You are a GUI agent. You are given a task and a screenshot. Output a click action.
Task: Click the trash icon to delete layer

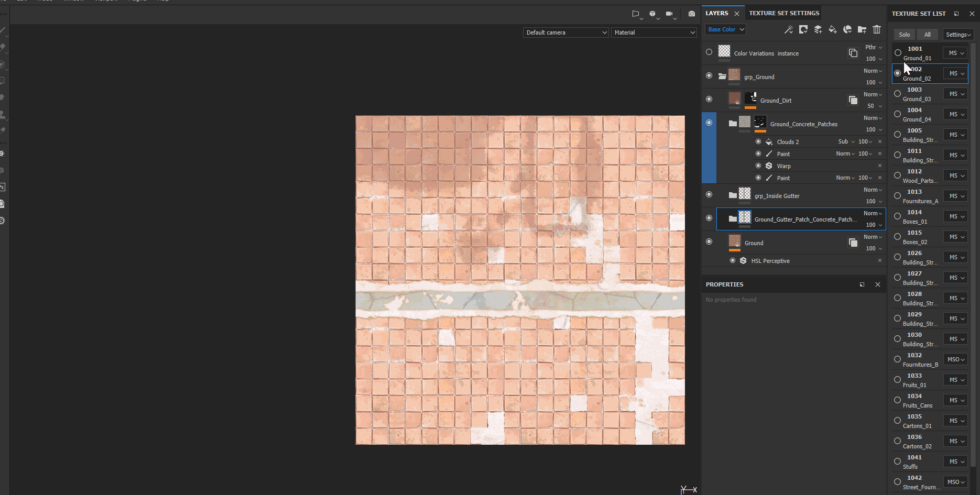[877, 30]
